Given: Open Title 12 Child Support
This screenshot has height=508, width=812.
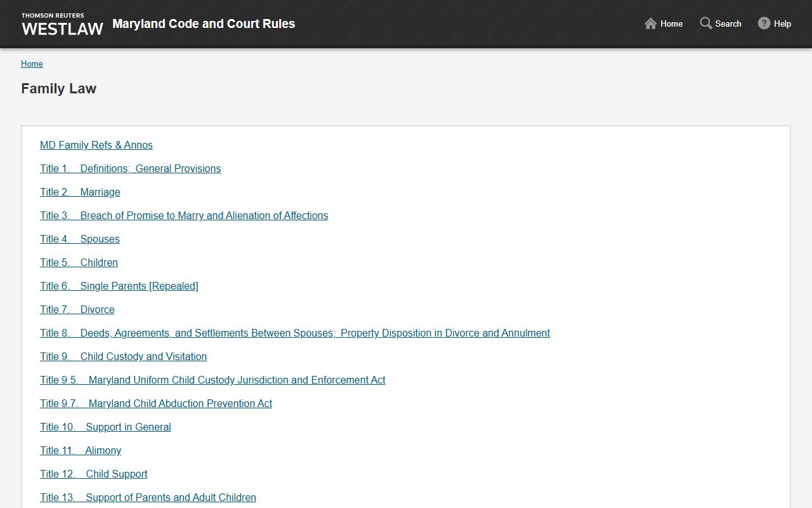Looking at the screenshot, I should pyautogui.click(x=94, y=474).
